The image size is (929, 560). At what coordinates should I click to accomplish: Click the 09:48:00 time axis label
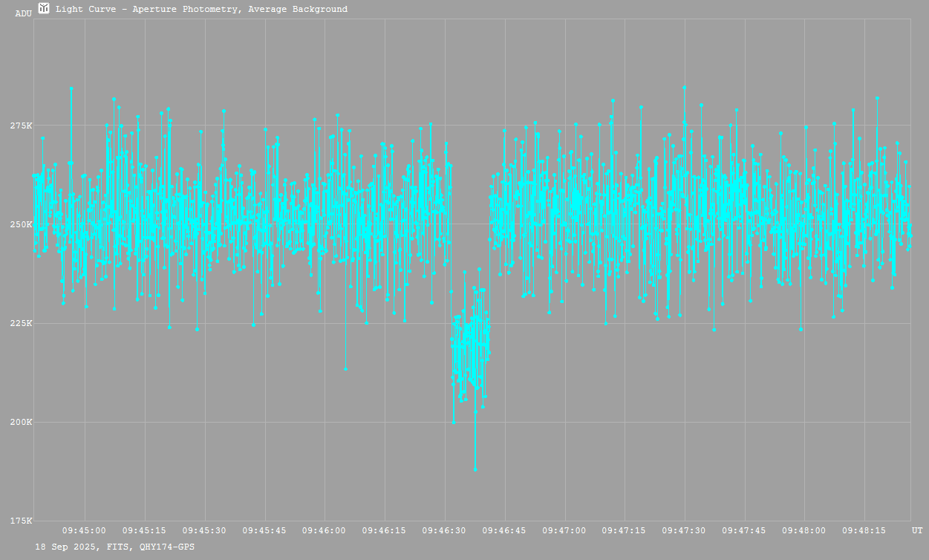pos(803,531)
